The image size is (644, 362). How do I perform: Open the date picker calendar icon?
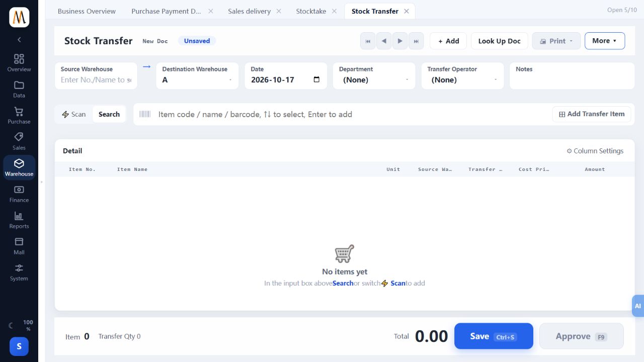pyautogui.click(x=316, y=79)
